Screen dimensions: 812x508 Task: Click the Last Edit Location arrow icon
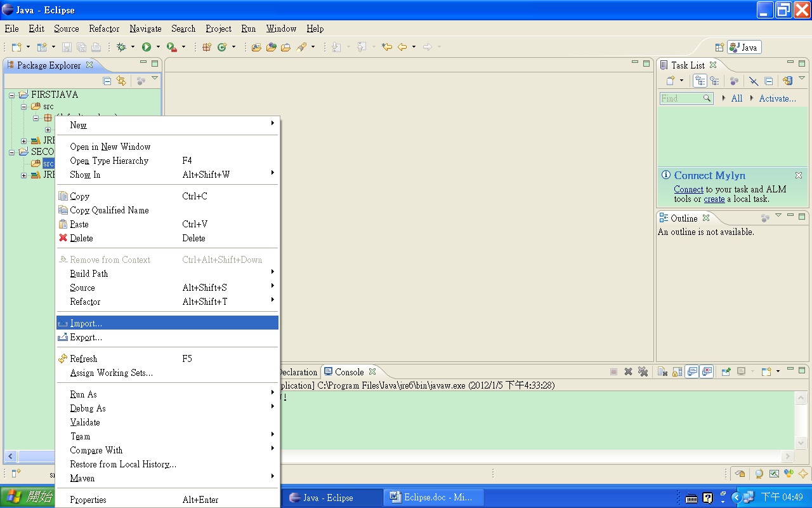click(386, 47)
